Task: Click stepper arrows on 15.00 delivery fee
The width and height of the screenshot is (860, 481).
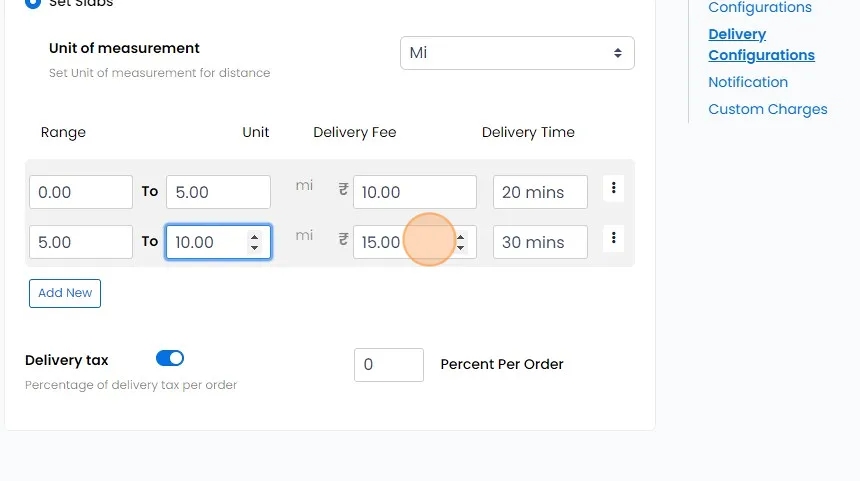Action: click(460, 242)
